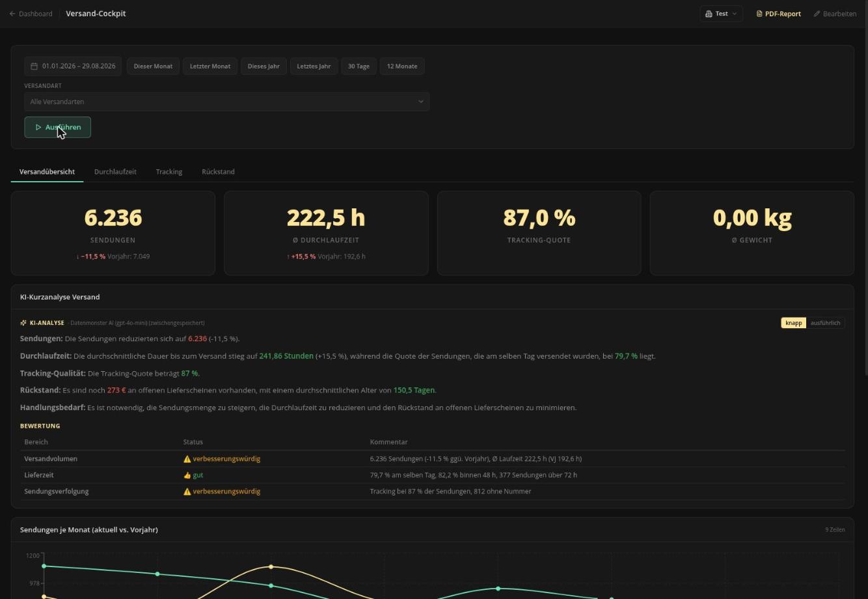This screenshot has height=599, width=868.
Task: Click the 6.236 Sendungen value
Action: pos(113,217)
